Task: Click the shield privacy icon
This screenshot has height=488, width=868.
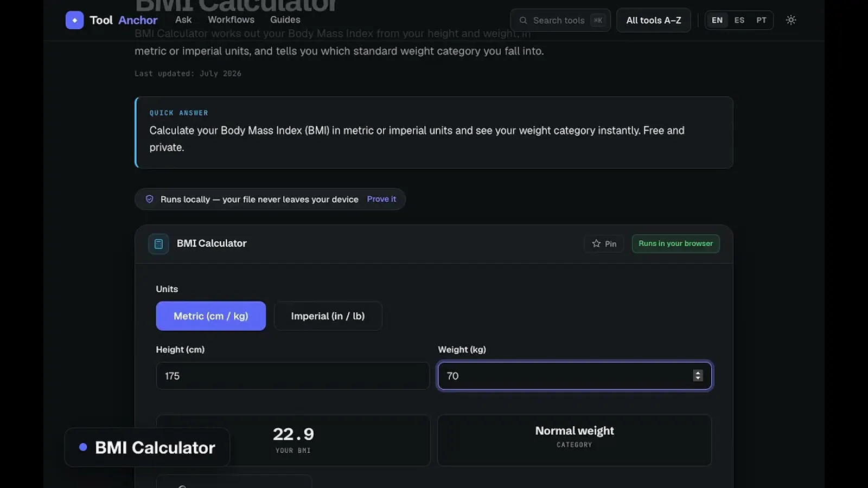Action: (x=149, y=199)
